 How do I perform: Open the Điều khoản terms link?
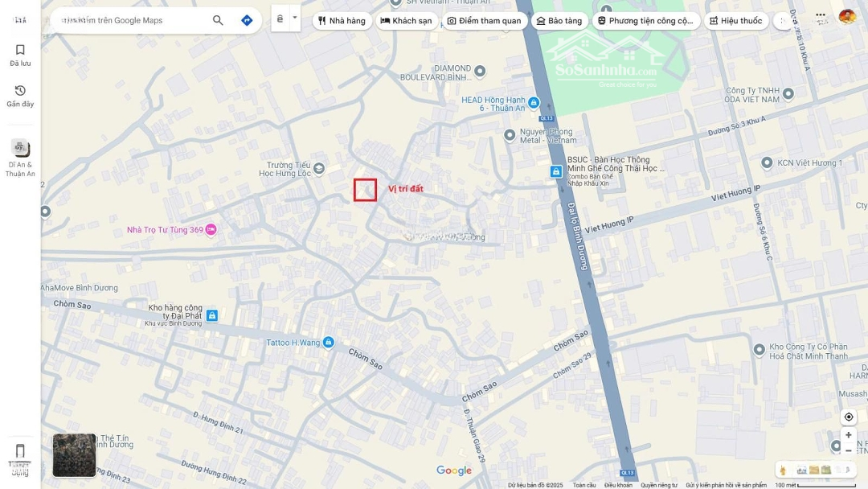tap(618, 485)
